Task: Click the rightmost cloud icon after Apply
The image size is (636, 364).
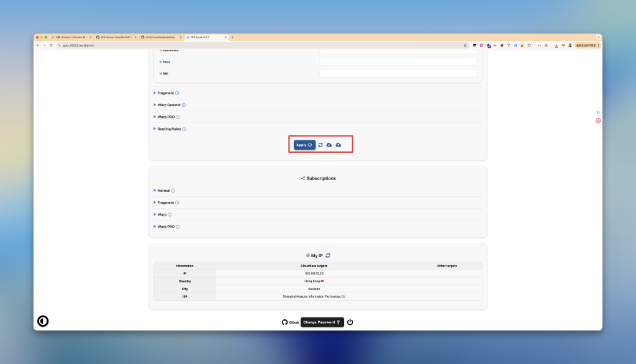Action: [338, 145]
